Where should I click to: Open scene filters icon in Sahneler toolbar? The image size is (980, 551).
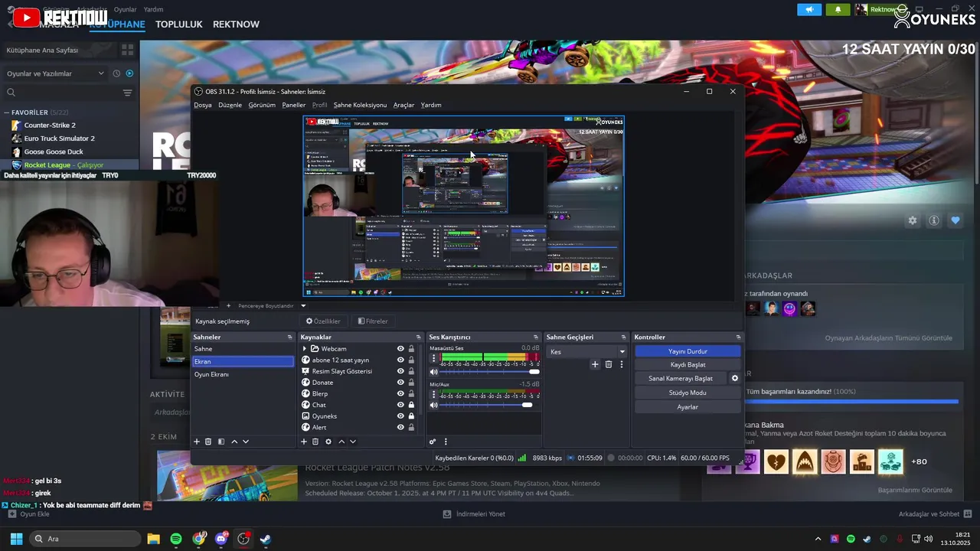tap(221, 442)
